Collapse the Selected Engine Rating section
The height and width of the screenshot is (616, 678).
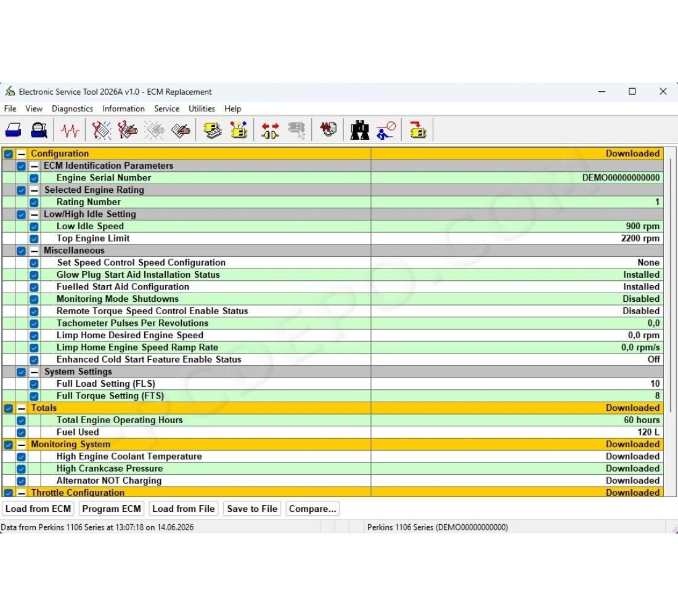pyautogui.click(x=34, y=190)
